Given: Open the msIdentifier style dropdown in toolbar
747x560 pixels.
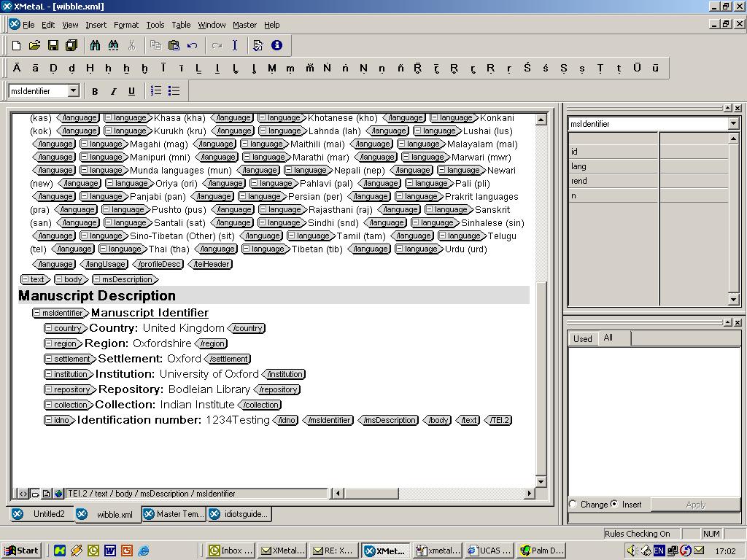Looking at the screenshot, I should pyautogui.click(x=74, y=90).
